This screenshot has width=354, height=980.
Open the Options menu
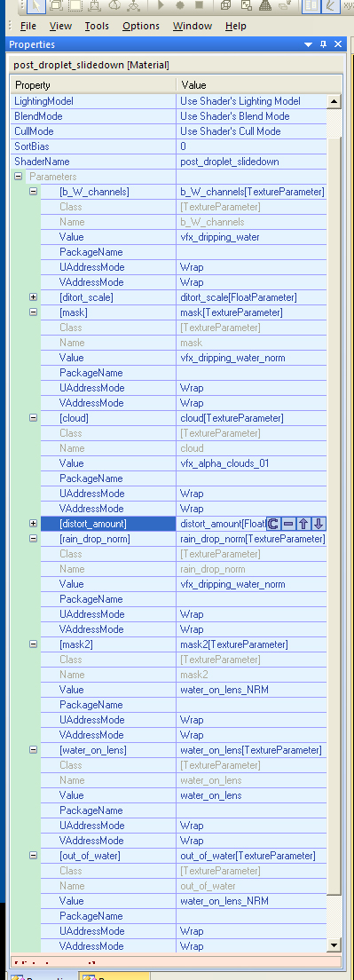point(141,27)
